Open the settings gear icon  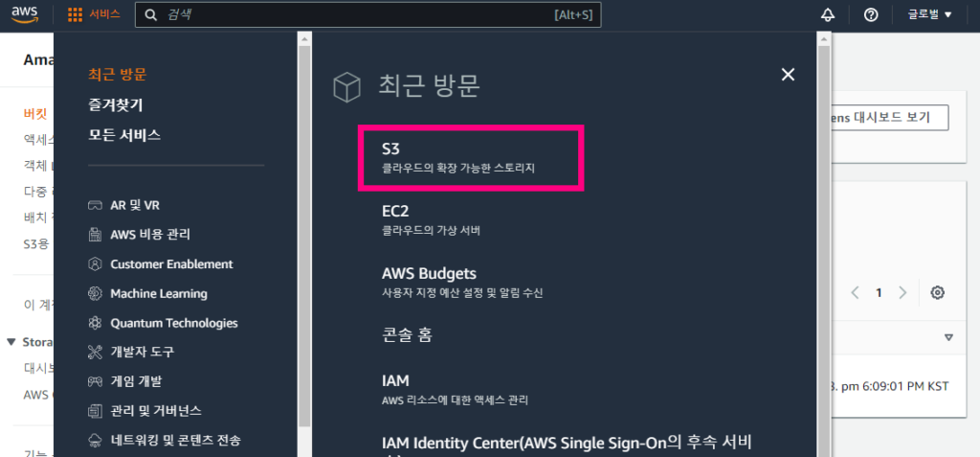(937, 292)
